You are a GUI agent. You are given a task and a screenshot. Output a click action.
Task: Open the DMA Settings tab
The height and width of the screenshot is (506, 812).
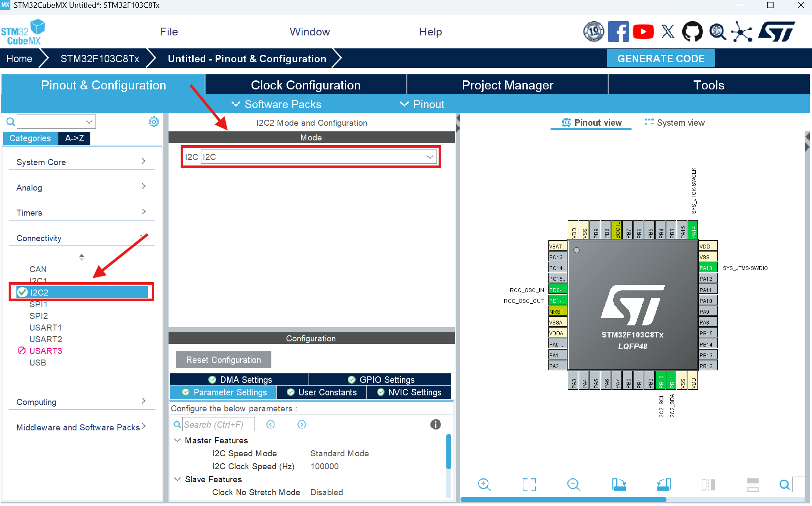tap(239, 379)
